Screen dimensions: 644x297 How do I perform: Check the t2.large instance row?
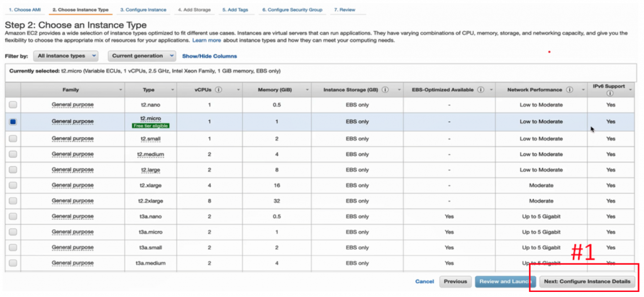(x=13, y=169)
